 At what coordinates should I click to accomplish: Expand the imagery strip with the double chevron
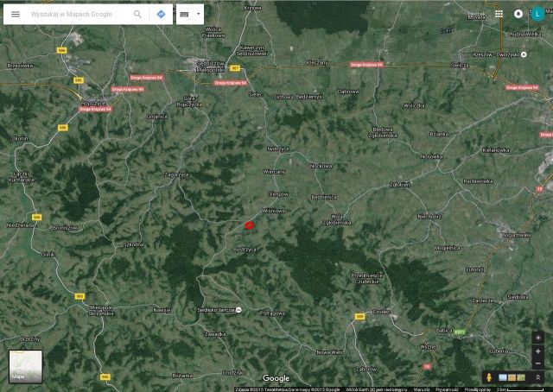[537, 377]
